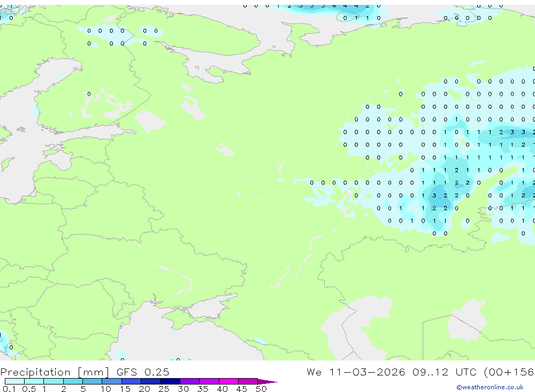
Task: Select the legend scale label '0.5'
Action: point(29,389)
